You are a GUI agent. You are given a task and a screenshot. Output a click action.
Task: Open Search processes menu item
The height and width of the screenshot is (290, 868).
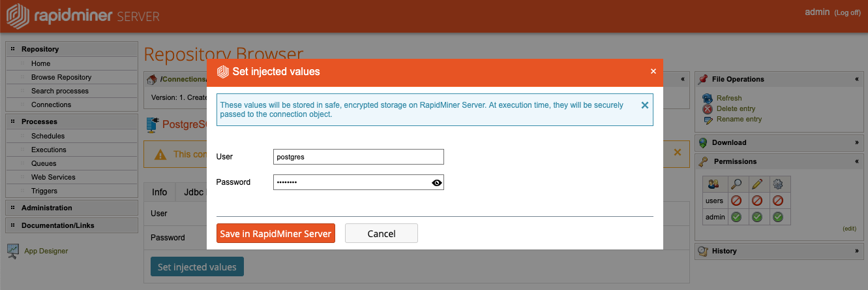coord(60,91)
